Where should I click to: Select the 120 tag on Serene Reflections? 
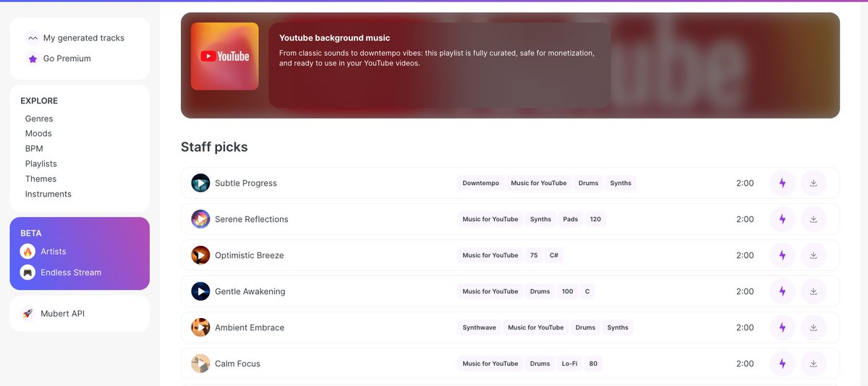[595, 219]
